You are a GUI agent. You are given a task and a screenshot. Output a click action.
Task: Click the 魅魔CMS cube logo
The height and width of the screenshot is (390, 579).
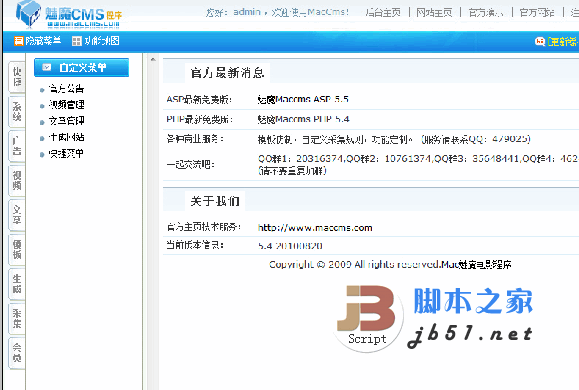(28, 13)
